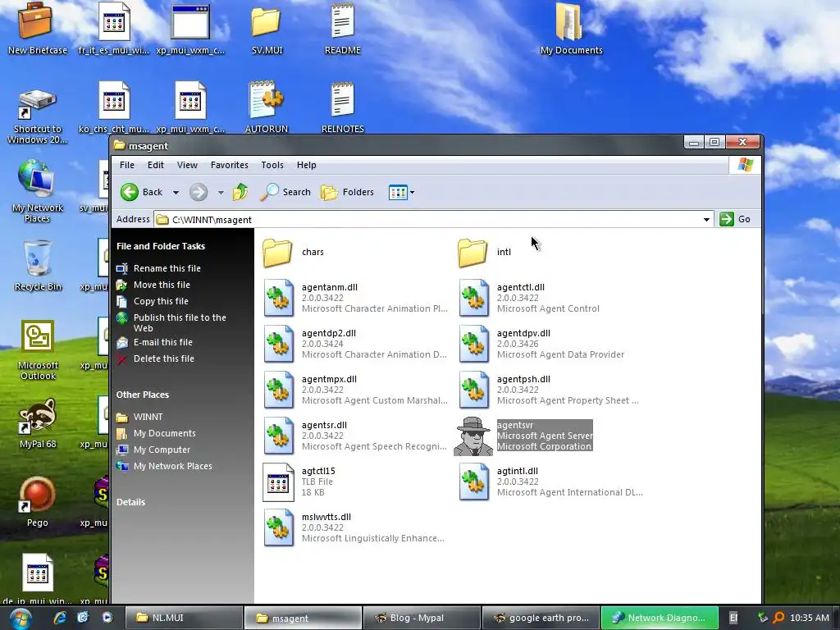Click Delete this file task link
840x630 pixels.
(x=164, y=359)
